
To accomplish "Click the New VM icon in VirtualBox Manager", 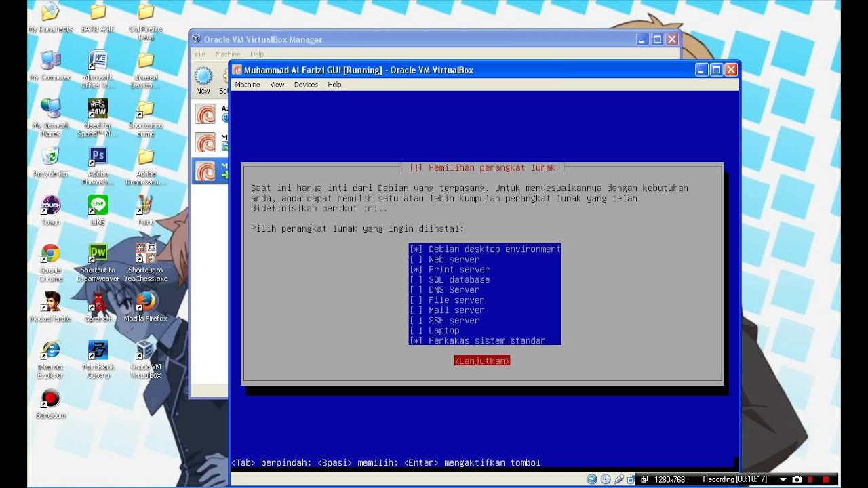I will coord(203,81).
